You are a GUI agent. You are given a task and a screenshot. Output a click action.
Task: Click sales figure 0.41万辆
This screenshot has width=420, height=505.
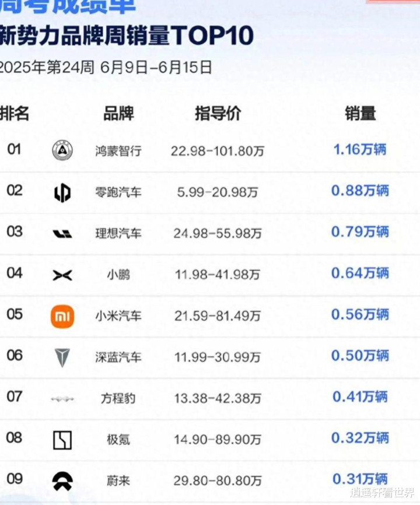360,397
